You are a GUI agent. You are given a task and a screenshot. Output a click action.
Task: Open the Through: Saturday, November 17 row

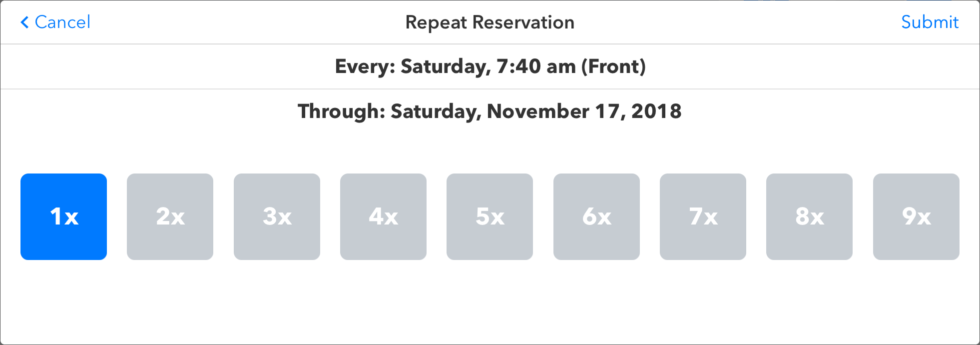coord(490,111)
